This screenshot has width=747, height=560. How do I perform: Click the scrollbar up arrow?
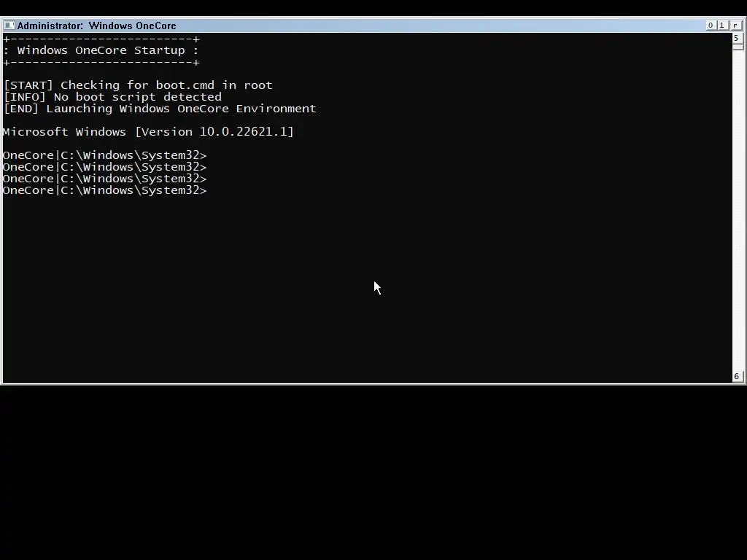pyautogui.click(x=737, y=38)
